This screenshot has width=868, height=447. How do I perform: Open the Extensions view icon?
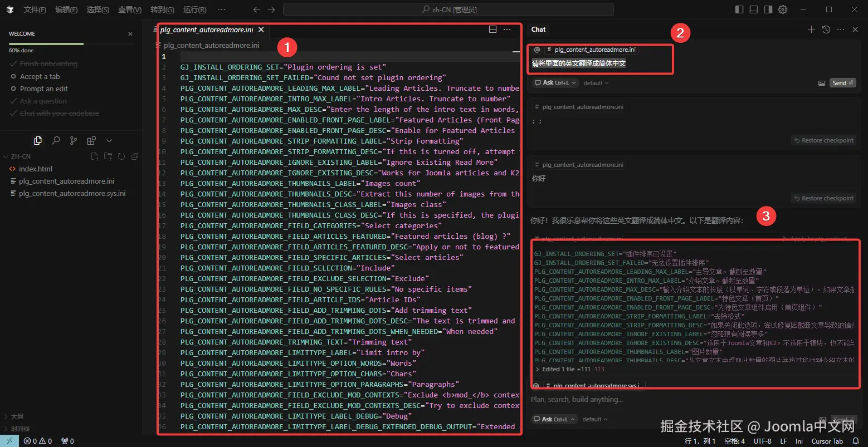91,141
